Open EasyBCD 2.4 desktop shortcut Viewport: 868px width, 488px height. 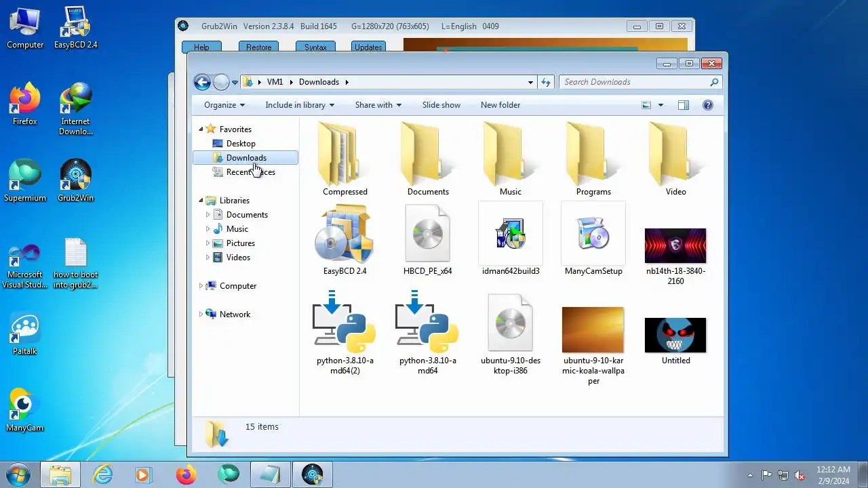76,27
